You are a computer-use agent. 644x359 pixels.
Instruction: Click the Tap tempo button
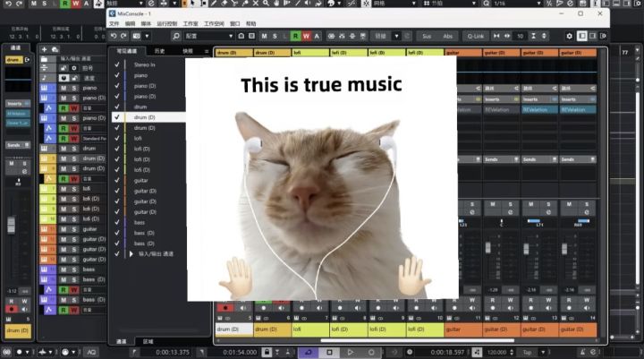tap(528, 353)
